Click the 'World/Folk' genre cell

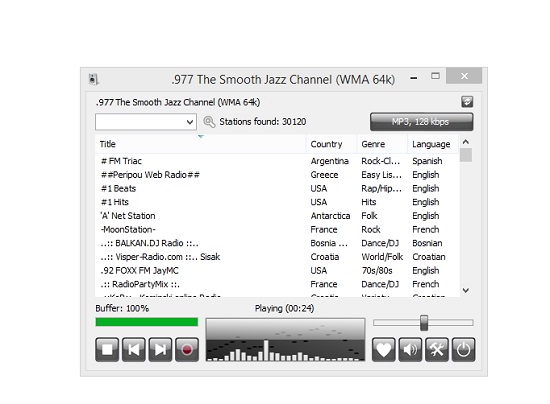tap(382, 257)
